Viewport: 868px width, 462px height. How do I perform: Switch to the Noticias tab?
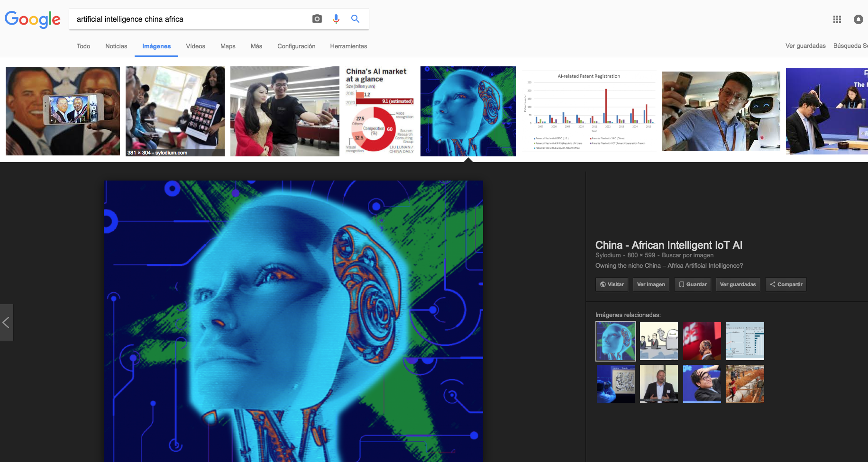pyautogui.click(x=116, y=46)
